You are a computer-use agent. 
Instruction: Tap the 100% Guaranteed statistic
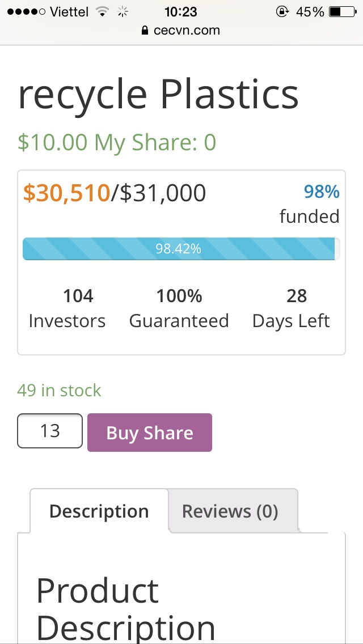tap(179, 308)
